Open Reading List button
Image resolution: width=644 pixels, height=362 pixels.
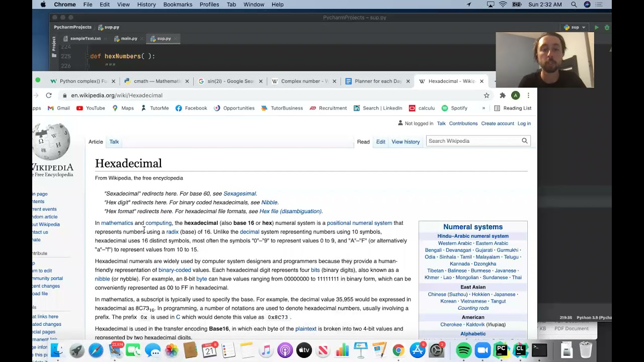click(513, 108)
